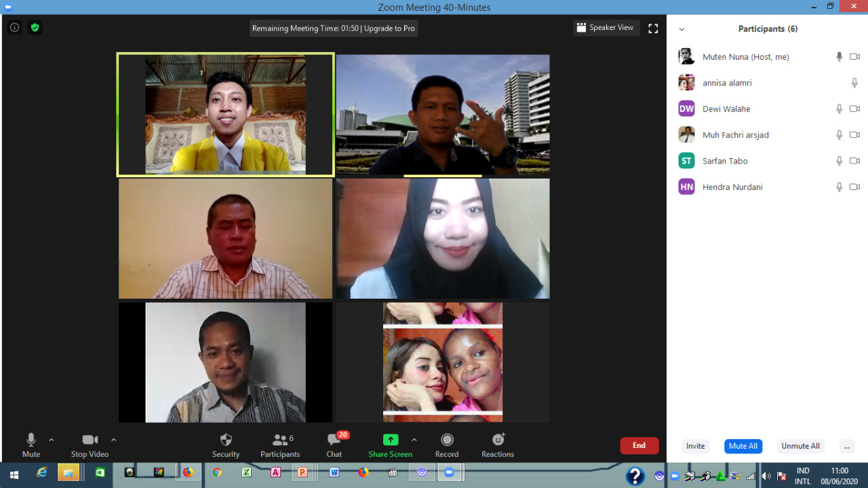Open Chat with 20 unread messages
The image size is (868, 488).
(334, 445)
